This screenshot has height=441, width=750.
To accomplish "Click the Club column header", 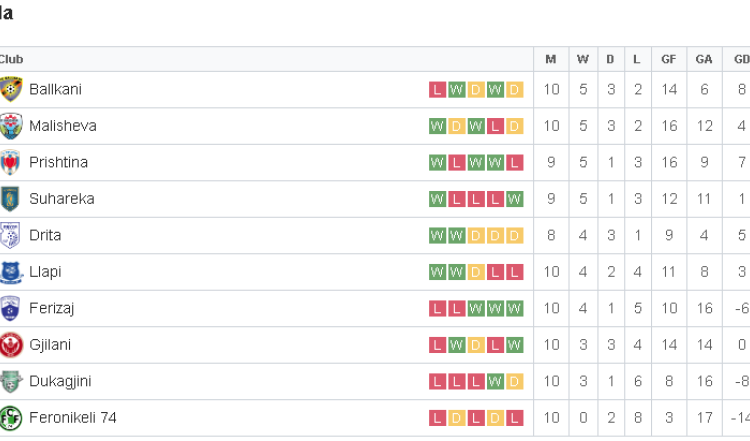I will (11, 59).
